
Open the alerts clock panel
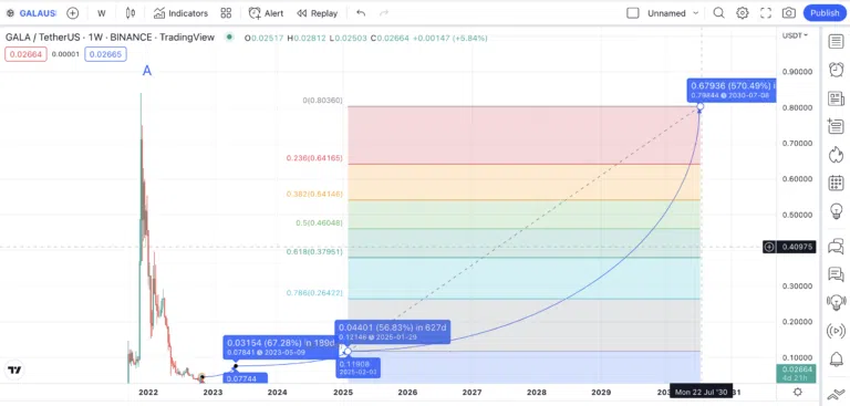coord(836,69)
